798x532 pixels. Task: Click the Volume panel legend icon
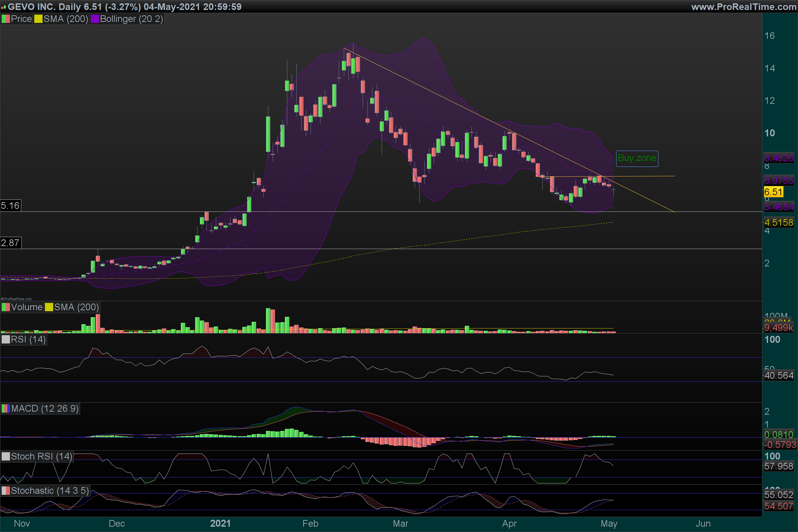(x=6, y=307)
